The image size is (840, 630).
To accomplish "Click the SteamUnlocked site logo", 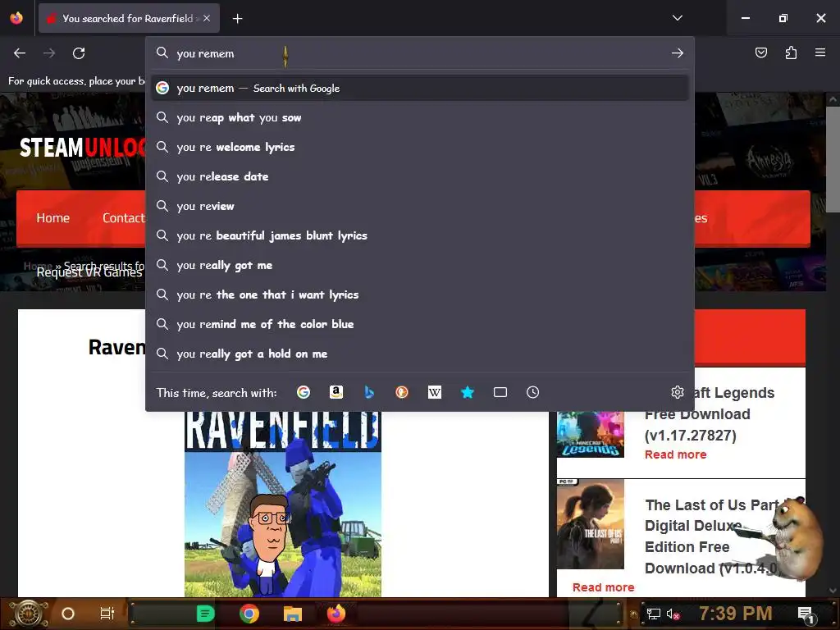I will point(82,148).
